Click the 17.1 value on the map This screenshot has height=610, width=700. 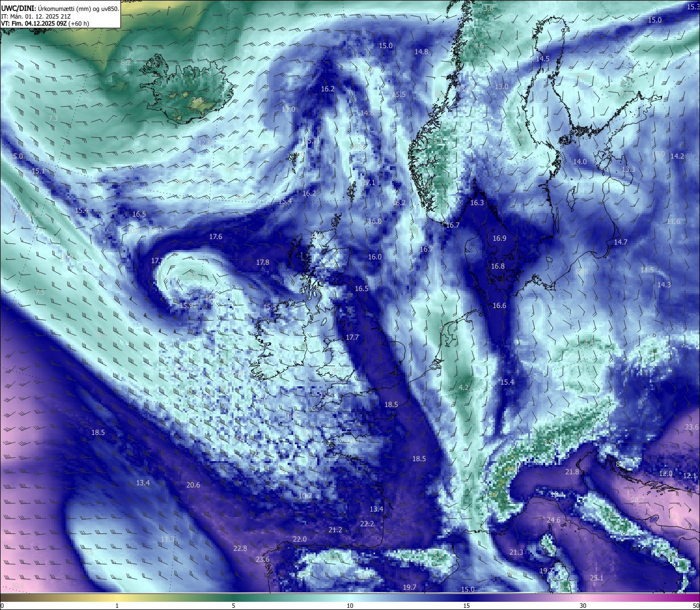tap(369, 183)
